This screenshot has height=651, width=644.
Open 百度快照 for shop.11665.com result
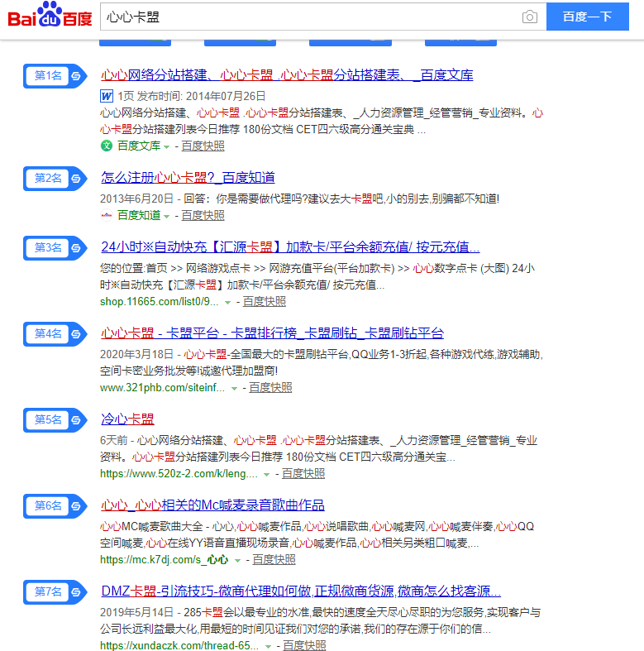click(265, 301)
